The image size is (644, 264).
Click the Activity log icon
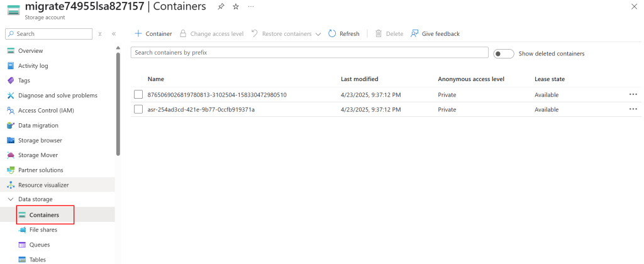click(11, 66)
